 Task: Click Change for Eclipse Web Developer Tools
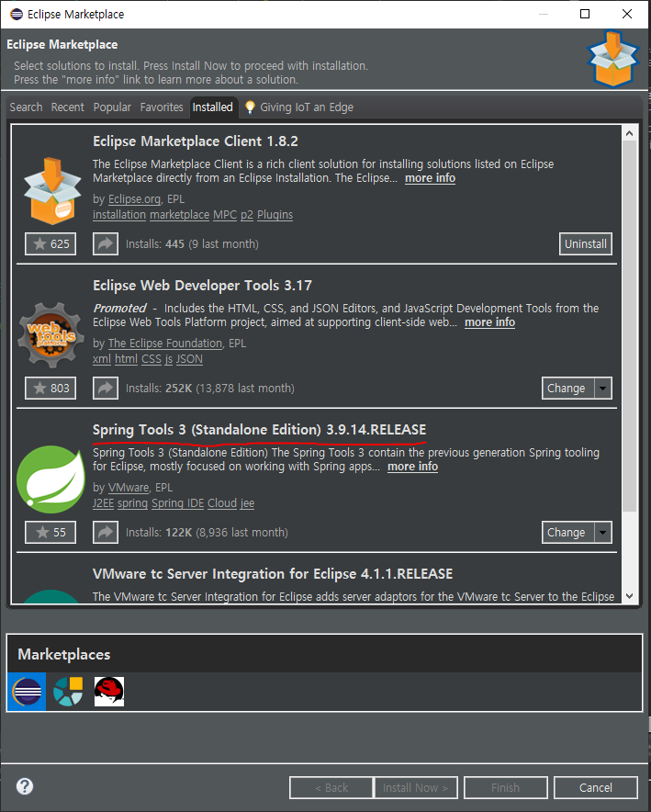pos(567,388)
